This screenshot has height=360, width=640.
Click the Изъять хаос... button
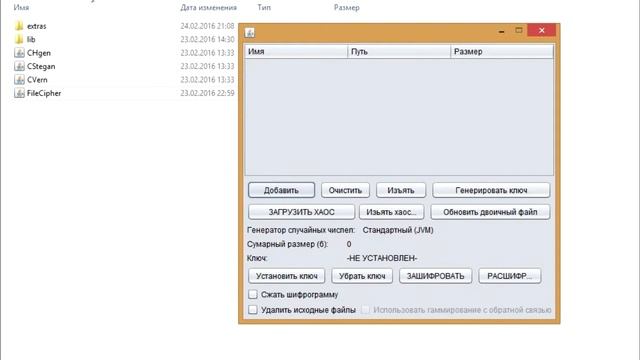click(391, 212)
